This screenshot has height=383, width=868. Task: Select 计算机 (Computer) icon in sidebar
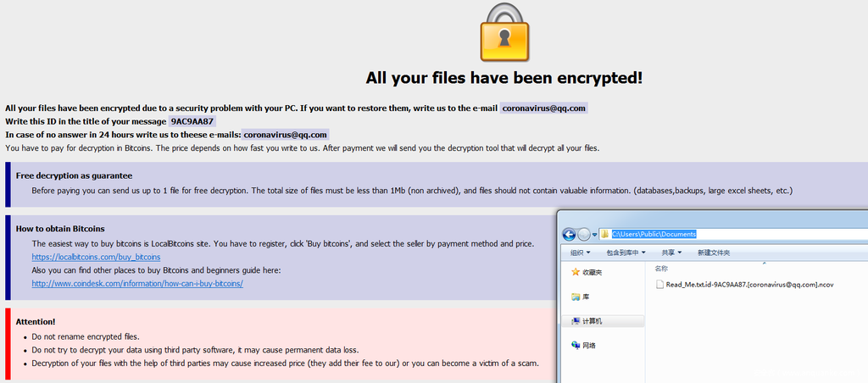tap(576, 321)
